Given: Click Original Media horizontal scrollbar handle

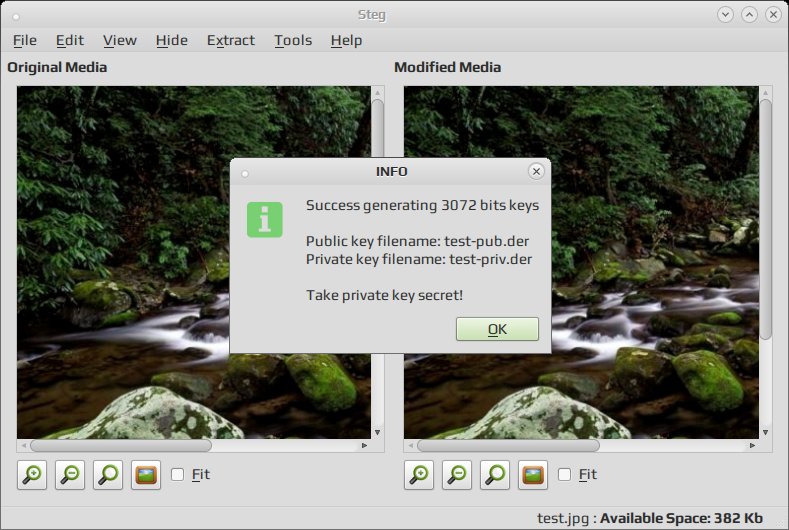Looking at the screenshot, I should 121,445.
